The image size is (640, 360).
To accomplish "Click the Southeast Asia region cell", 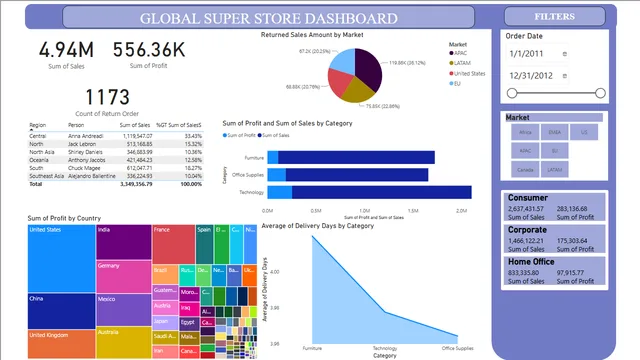I will click(x=47, y=176).
